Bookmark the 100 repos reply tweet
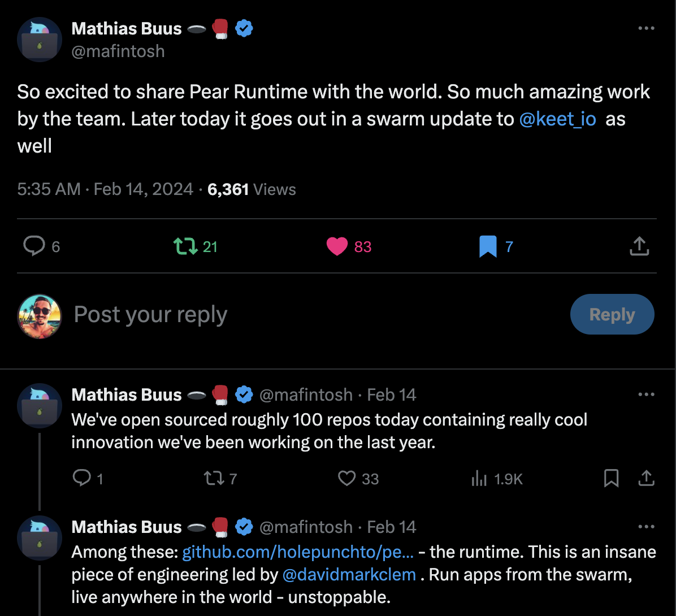 coord(611,479)
